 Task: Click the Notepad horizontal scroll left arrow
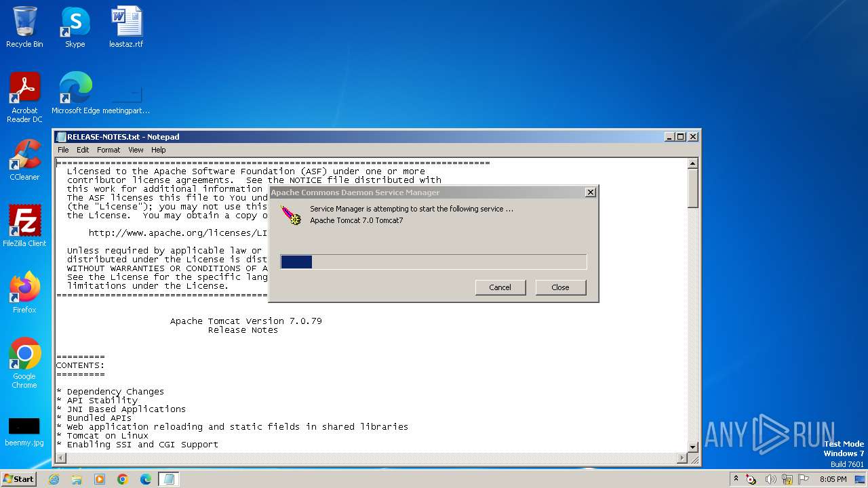[x=60, y=458]
